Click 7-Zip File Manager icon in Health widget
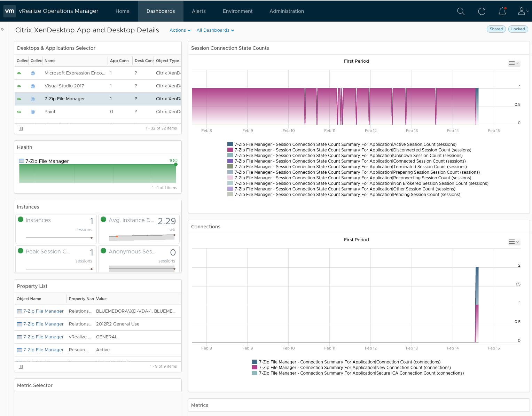 pyautogui.click(x=22, y=161)
